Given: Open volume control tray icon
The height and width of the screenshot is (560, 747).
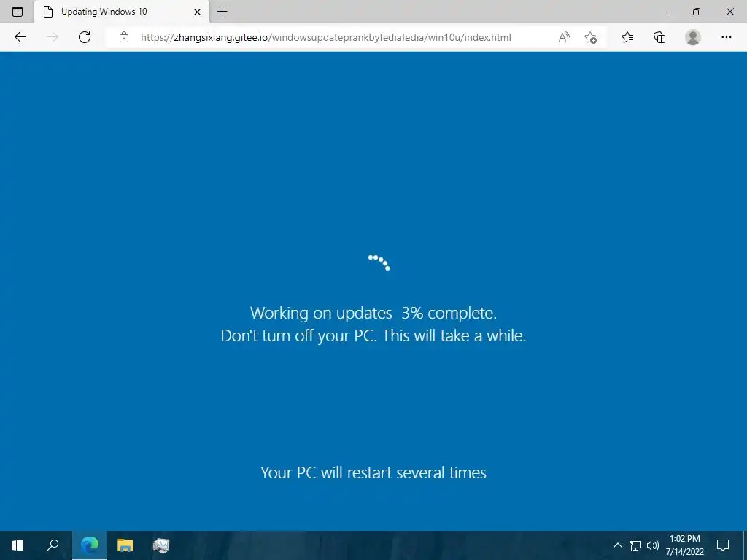Looking at the screenshot, I should [x=653, y=545].
